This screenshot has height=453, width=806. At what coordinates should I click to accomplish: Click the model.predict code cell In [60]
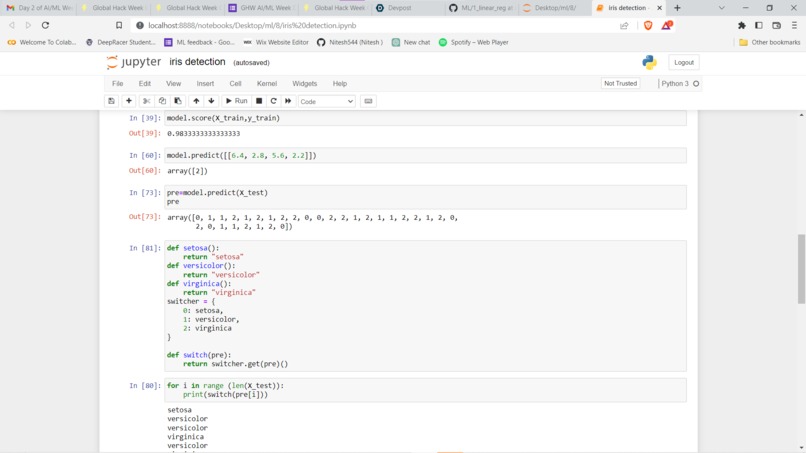click(x=425, y=155)
